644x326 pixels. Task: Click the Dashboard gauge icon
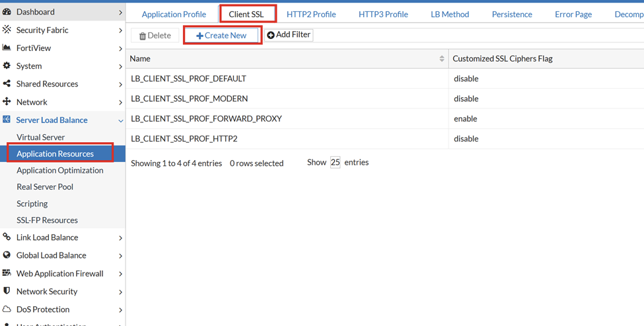[7, 12]
